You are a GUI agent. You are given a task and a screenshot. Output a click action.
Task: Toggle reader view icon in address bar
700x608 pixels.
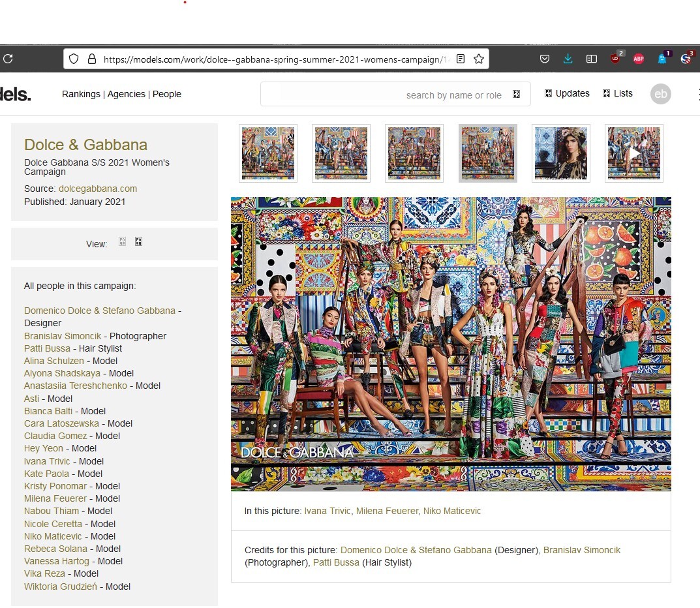tap(461, 59)
